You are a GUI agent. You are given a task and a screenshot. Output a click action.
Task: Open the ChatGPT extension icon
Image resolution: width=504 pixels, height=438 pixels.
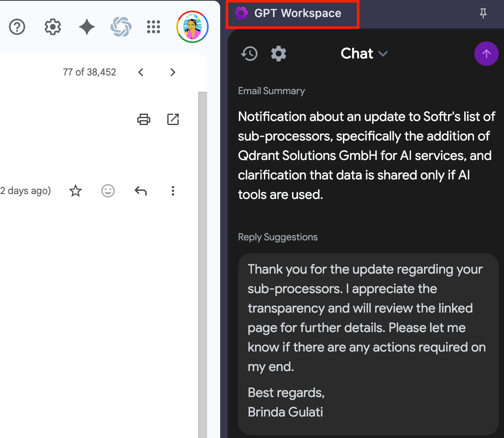coord(121,27)
